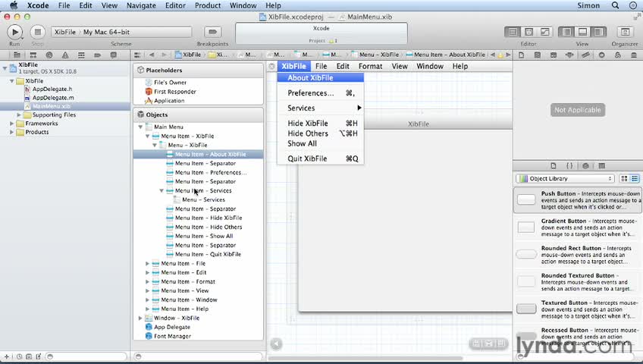Image resolution: width=643 pixels, height=364 pixels.
Task: Select AppDelegate.h in the navigator
Action: [x=52, y=89]
